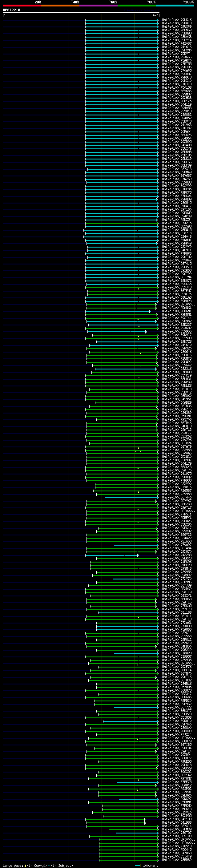Click the Large gaps legend text
Image resolution: width=197 pixels, height=868 pixels.
[x=38, y=865]
